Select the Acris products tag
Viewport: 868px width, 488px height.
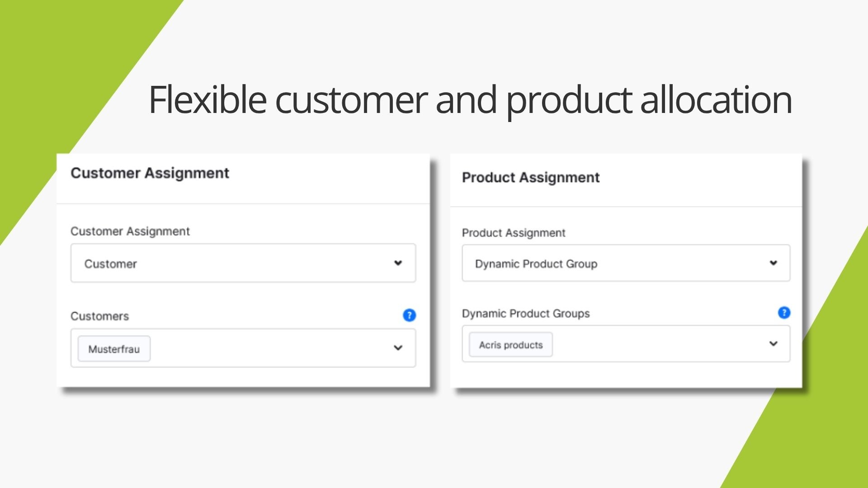(511, 345)
